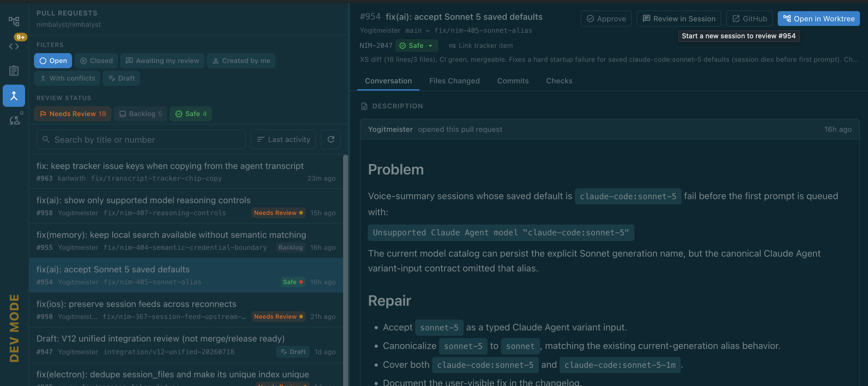Open the code view sidebar icon

[14, 46]
